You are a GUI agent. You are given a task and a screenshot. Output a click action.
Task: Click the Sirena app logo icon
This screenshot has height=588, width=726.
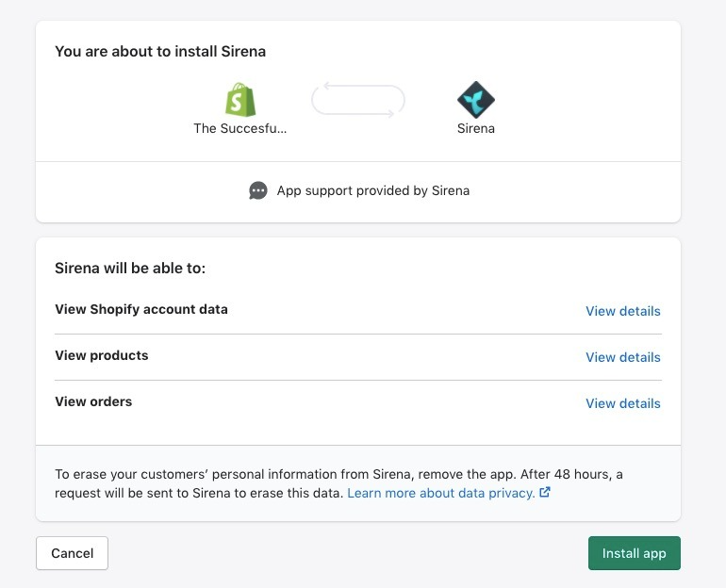(x=476, y=100)
